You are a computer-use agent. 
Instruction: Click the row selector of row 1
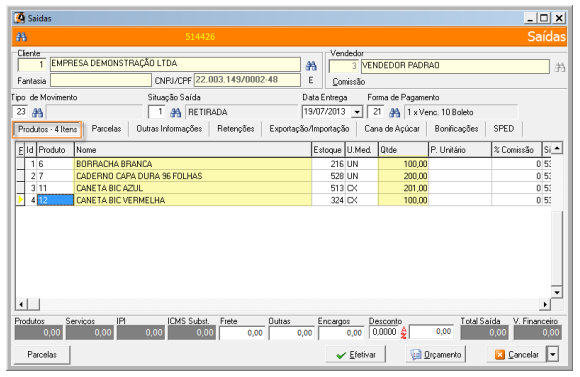[x=20, y=164]
